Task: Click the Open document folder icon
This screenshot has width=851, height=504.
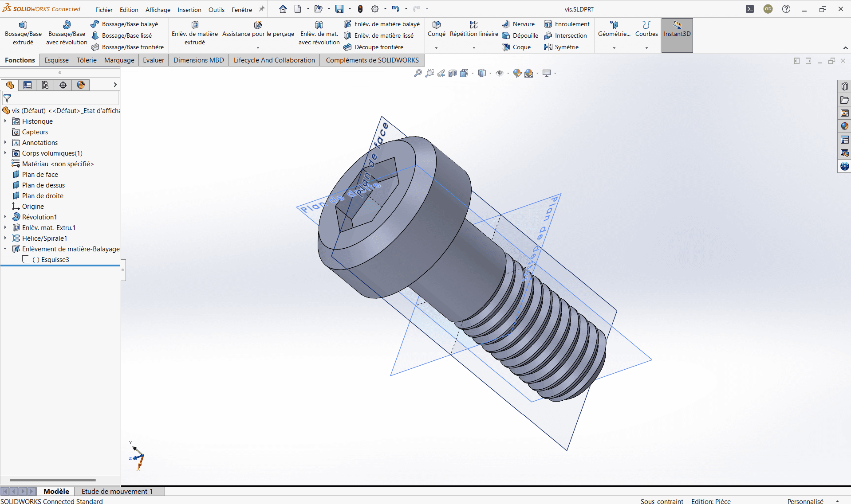Action: 318,9
